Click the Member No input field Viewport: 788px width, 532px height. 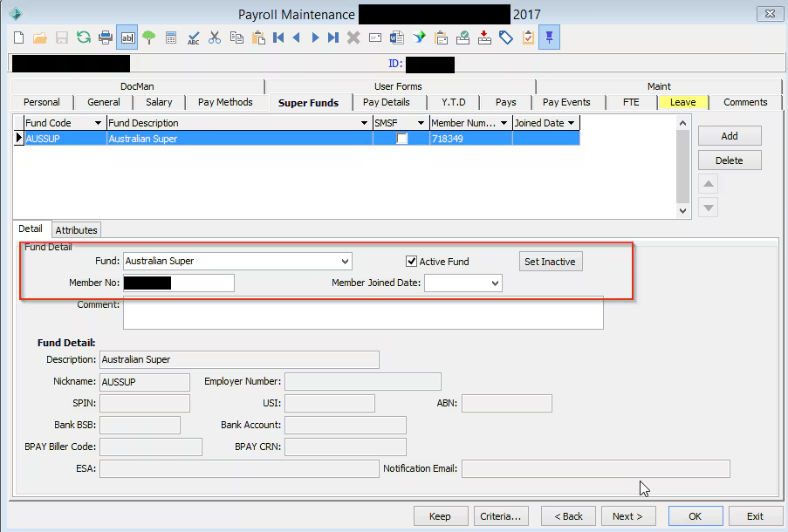[x=178, y=283]
